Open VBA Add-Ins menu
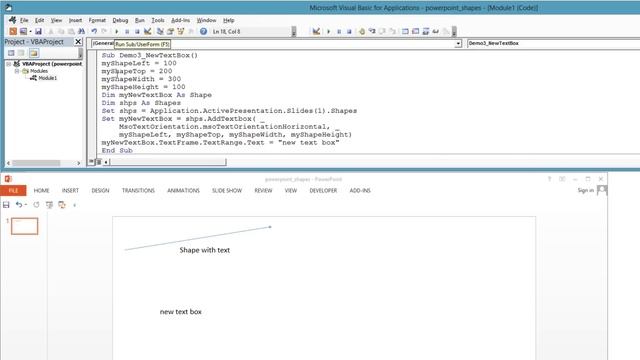640x360 pixels. (x=180, y=20)
